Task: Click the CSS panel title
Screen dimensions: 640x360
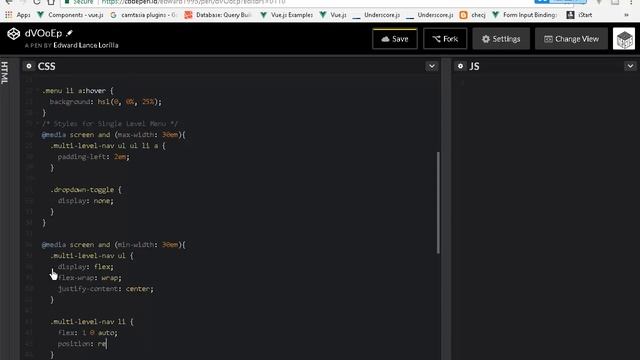Action: (47, 66)
